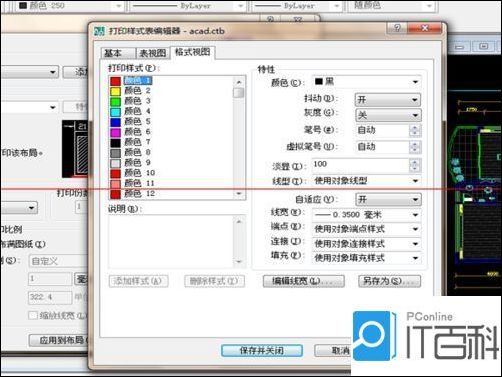Click the blue swatch beside 颜色 5
The image size is (502, 377).
pyautogui.click(x=116, y=122)
